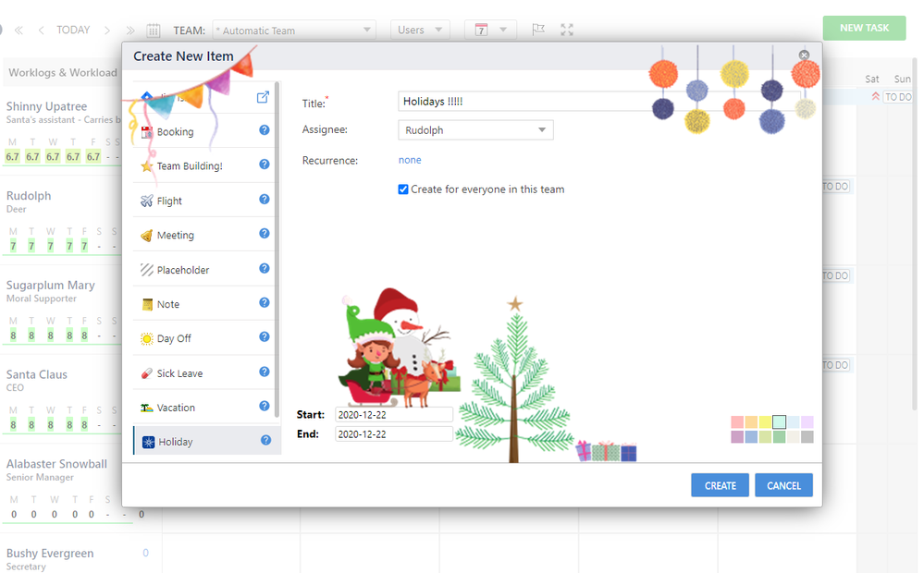Click the CREATE button
The width and height of the screenshot is (924, 573).
point(721,485)
